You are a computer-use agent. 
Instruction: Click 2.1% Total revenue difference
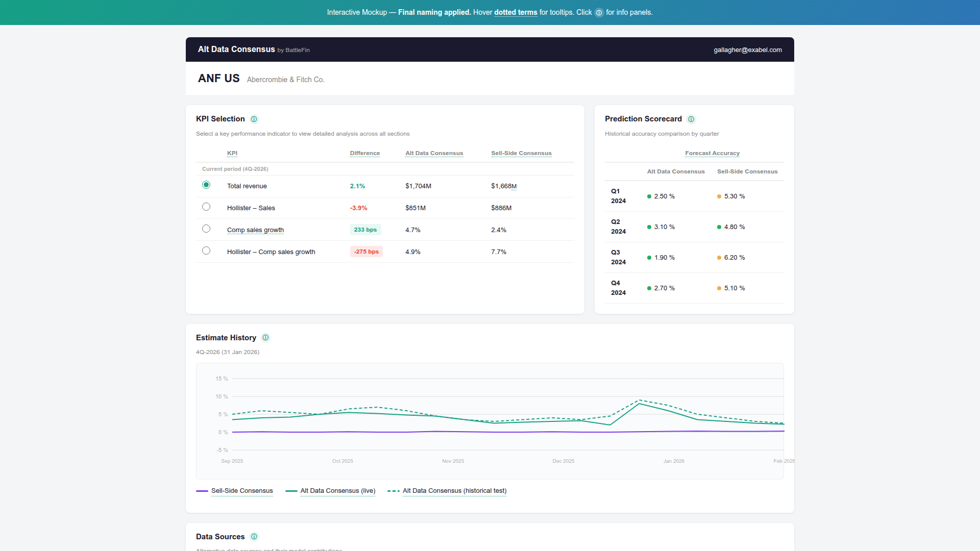pos(357,186)
